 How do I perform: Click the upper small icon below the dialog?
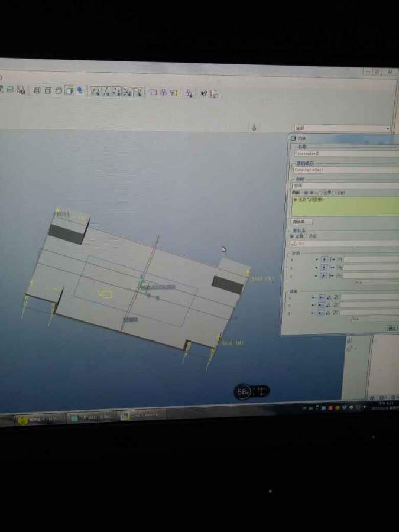[350, 340]
